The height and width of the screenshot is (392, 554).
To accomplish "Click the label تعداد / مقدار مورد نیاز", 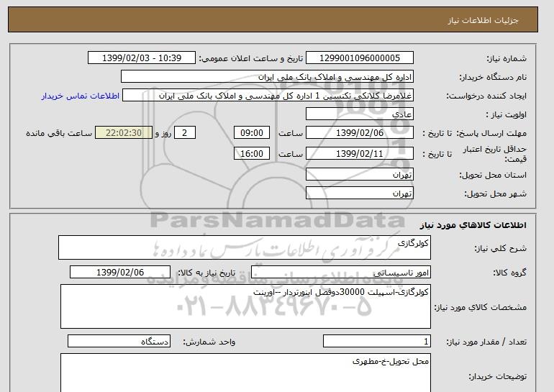I will pyautogui.click(x=486, y=342).
